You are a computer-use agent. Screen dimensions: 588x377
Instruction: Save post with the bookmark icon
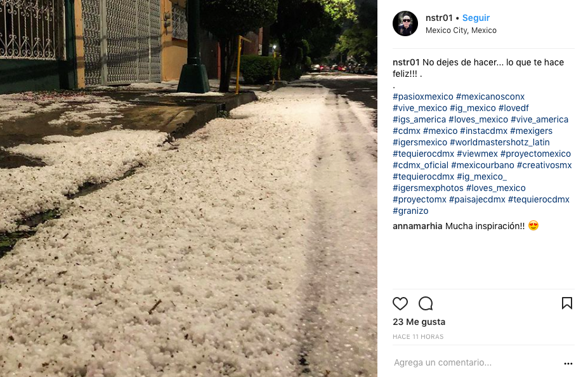(566, 303)
